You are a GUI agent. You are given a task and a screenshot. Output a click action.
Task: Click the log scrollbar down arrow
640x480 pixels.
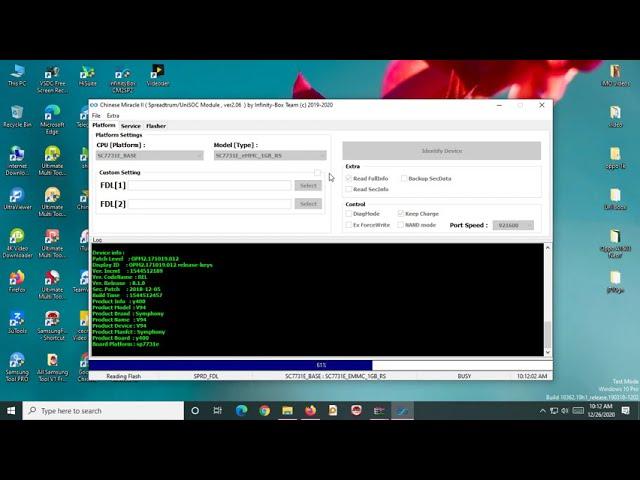click(x=548, y=352)
